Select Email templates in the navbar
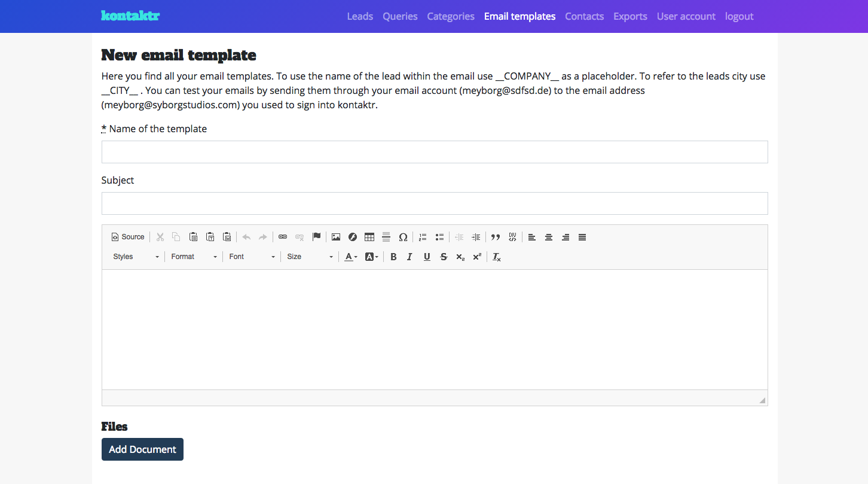This screenshot has height=484, width=868. tap(519, 16)
